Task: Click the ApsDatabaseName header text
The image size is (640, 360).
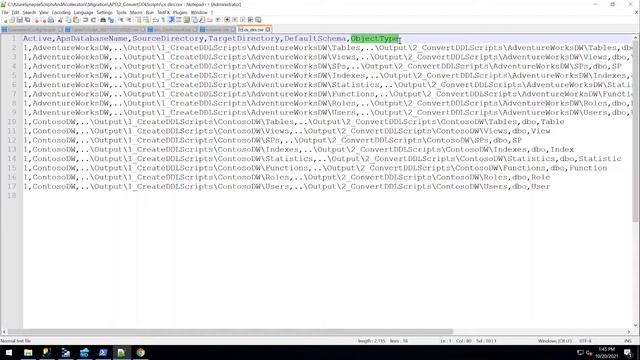Action: click(92, 38)
